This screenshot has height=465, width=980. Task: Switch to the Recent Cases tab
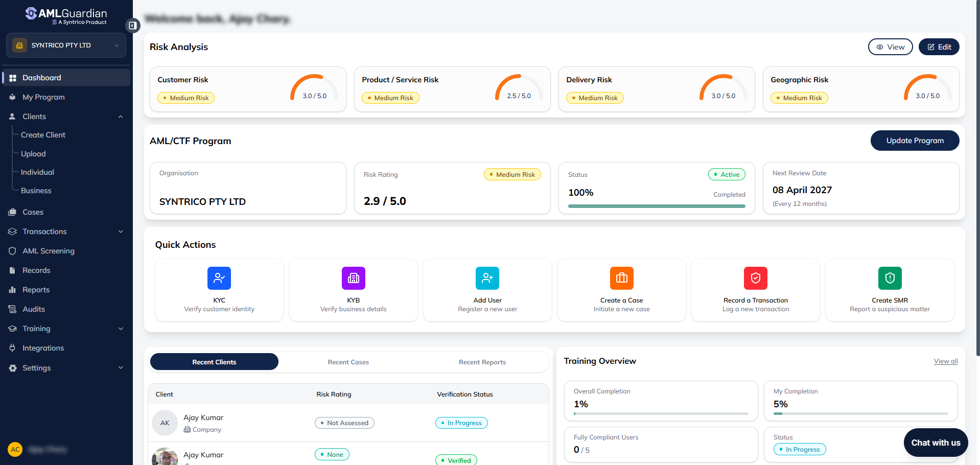pyautogui.click(x=348, y=362)
